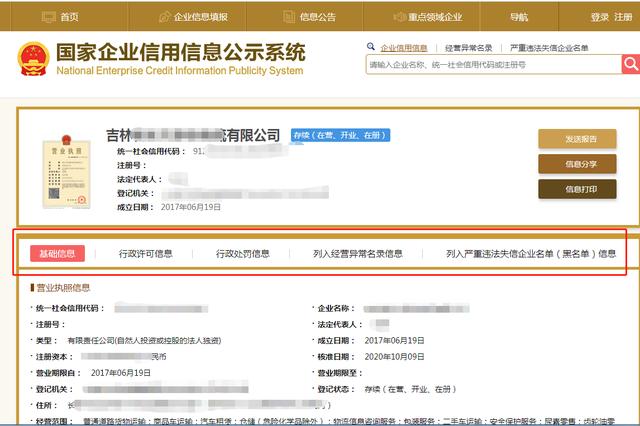Switch to the 列入经营异常名录信息 tab

[x=358, y=254]
